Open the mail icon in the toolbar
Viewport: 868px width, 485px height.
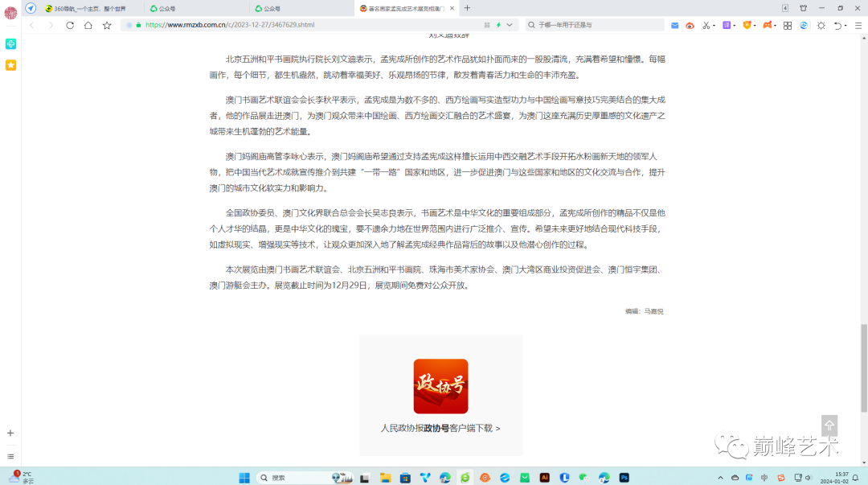[x=674, y=25]
